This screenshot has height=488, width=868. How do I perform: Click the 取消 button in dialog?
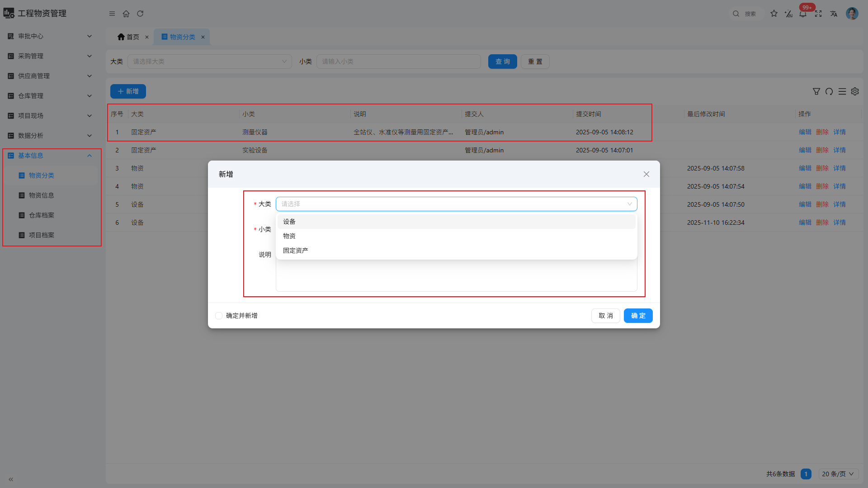click(605, 316)
